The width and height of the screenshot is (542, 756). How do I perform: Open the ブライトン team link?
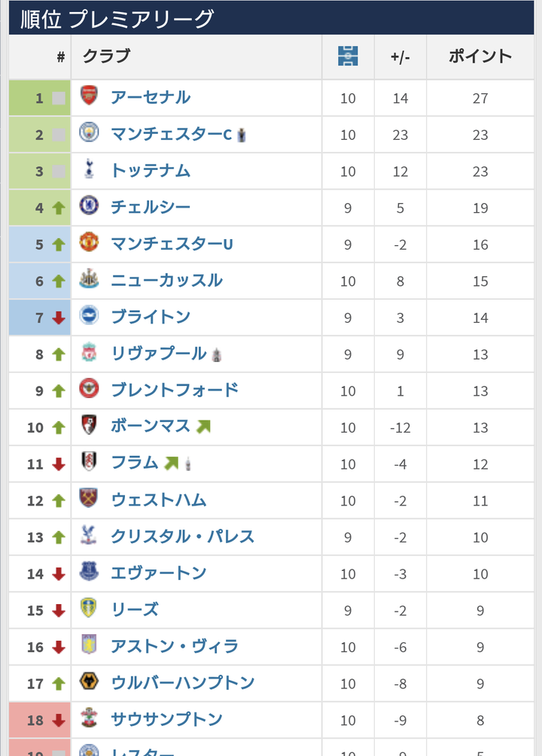[151, 317]
